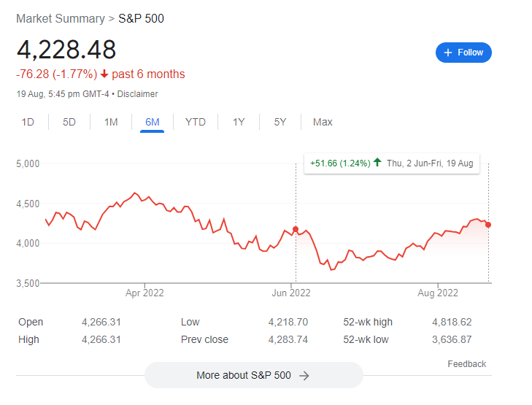Image resolution: width=532 pixels, height=405 pixels.
Task: Click the 2 Jun chart data point
Action: point(296,229)
